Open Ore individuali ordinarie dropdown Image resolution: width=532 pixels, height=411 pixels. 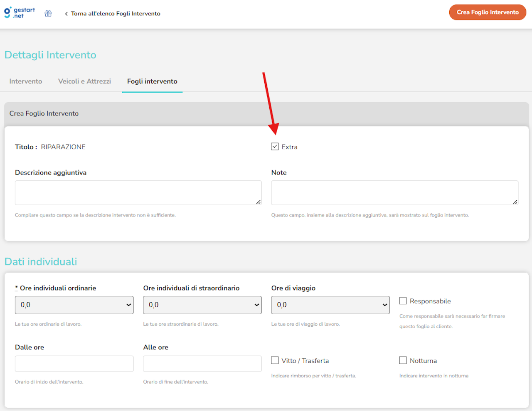coord(74,305)
